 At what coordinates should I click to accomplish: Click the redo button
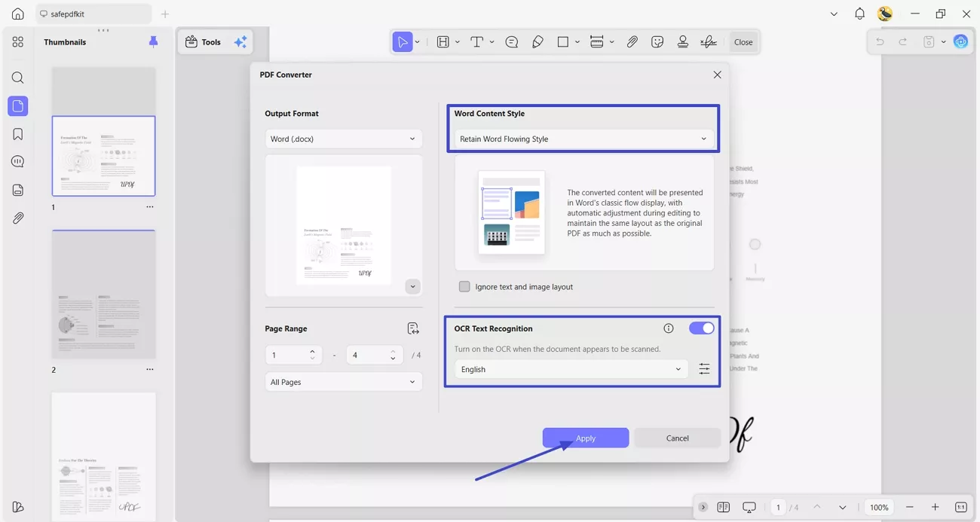tap(903, 42)
